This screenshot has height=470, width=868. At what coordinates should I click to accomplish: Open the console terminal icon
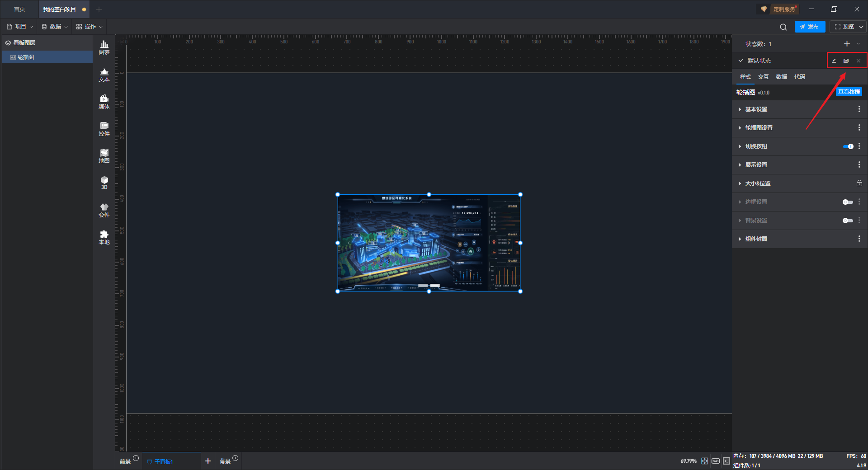[x=726, y=461]
